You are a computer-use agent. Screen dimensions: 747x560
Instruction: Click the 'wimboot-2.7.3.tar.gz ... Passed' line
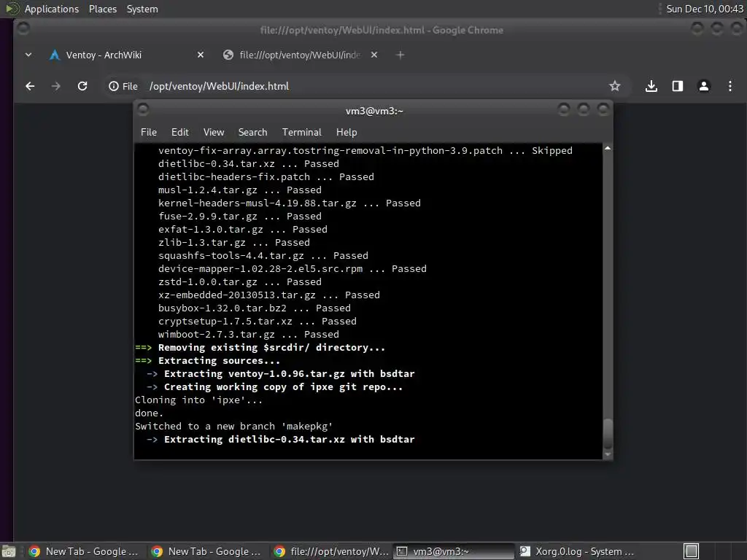point(249,334)
